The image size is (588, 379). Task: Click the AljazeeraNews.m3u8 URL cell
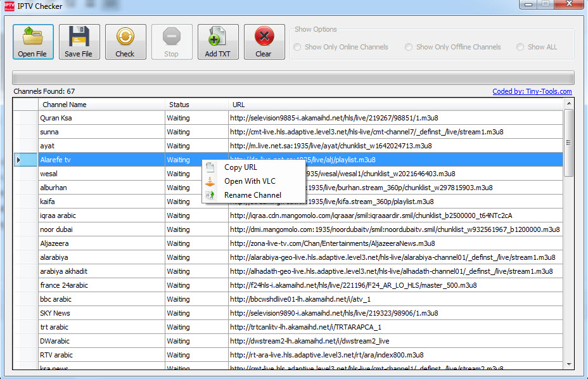(x=395, y=243)
